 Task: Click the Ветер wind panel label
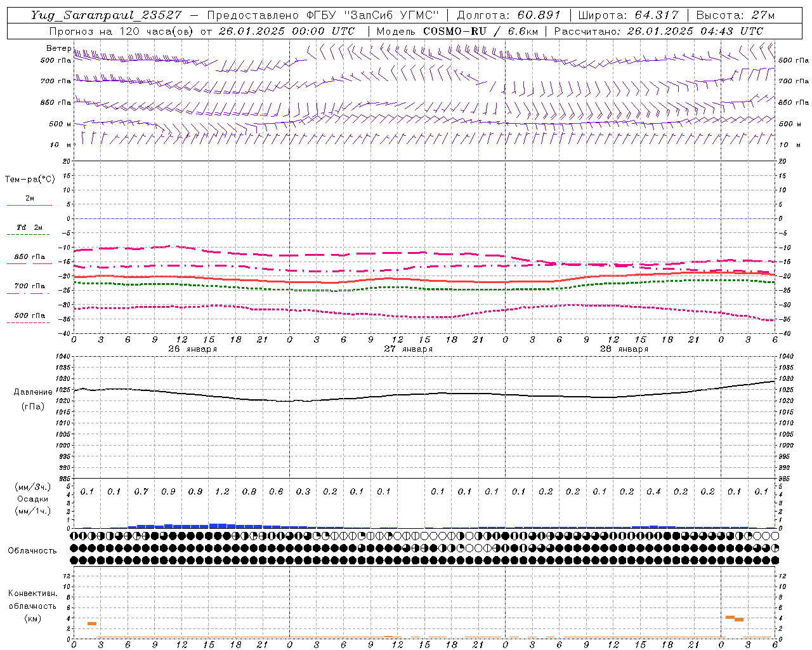tap(59, 48)
